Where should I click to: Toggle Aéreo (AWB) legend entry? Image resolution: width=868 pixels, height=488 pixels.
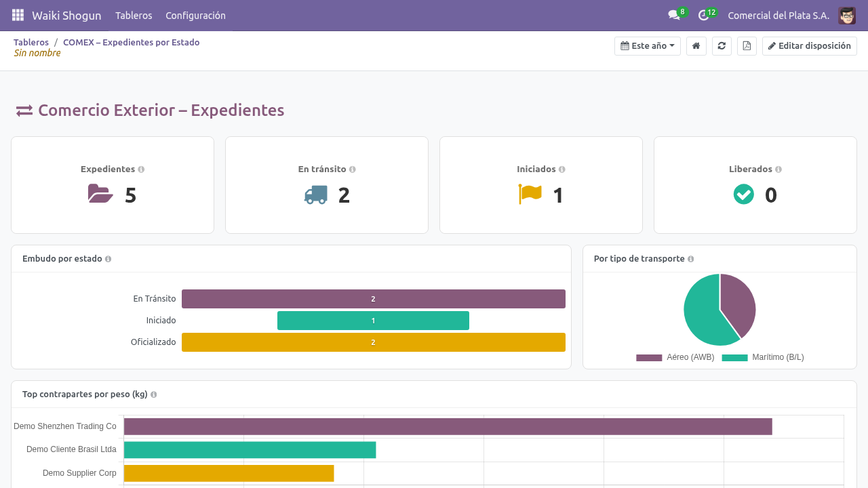[675, 357]
